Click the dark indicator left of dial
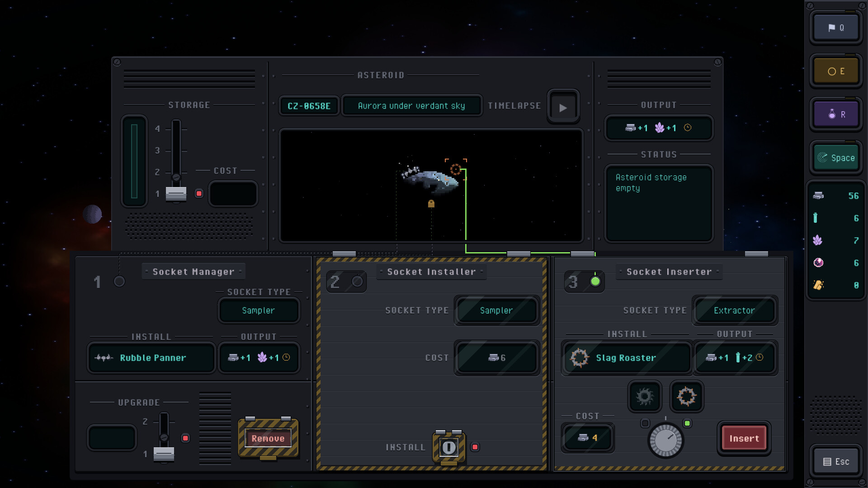Image resolution: width=868 pixels, height=488 pixels. 645,423
